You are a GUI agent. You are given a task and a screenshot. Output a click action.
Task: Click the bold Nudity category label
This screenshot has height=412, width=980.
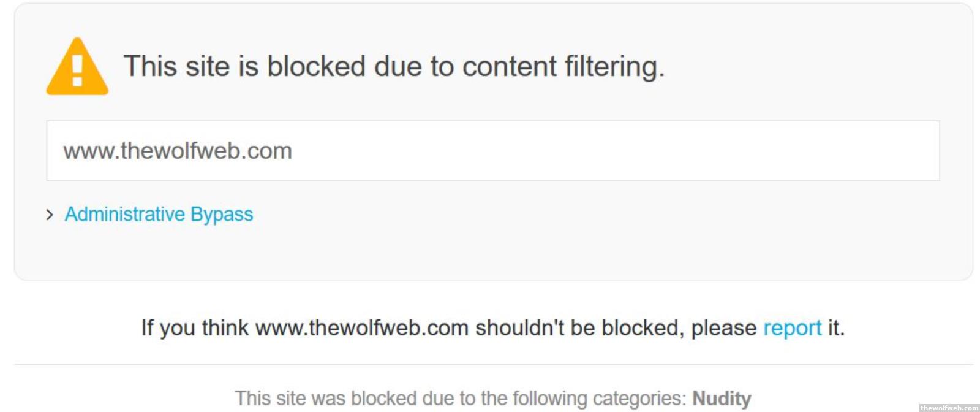[722, 398]
